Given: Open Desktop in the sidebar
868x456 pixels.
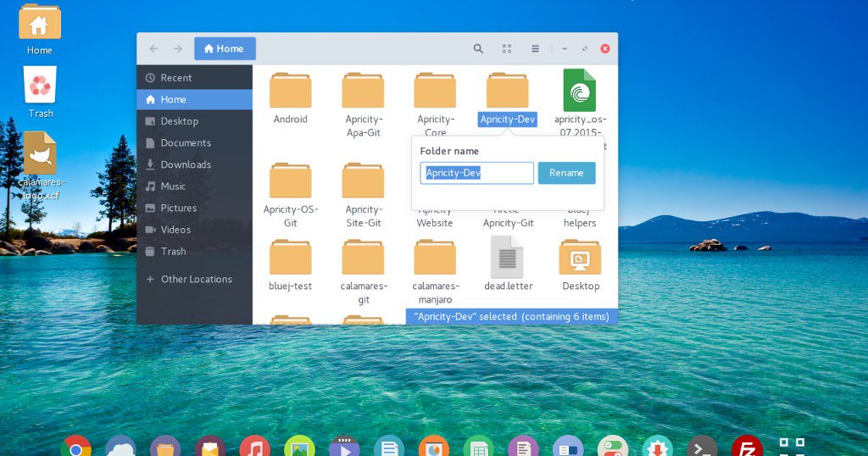Looking at the screenshot, I should (x=194, y=121).
